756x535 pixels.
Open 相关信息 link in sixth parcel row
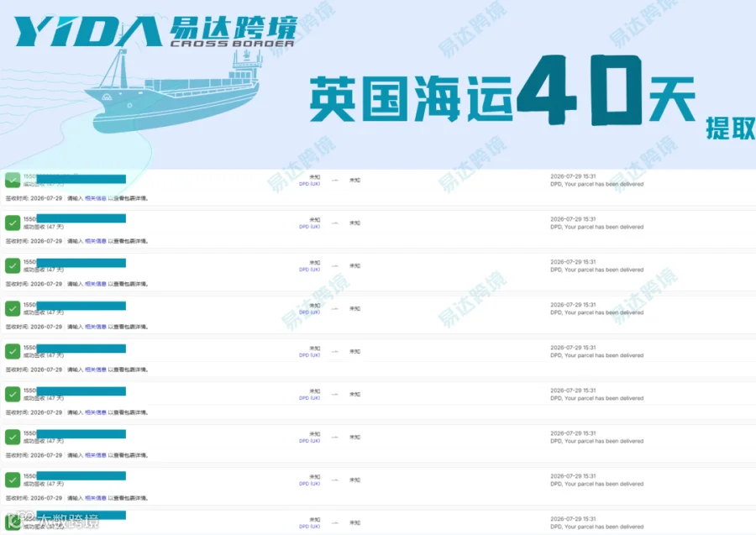(96, 412)
